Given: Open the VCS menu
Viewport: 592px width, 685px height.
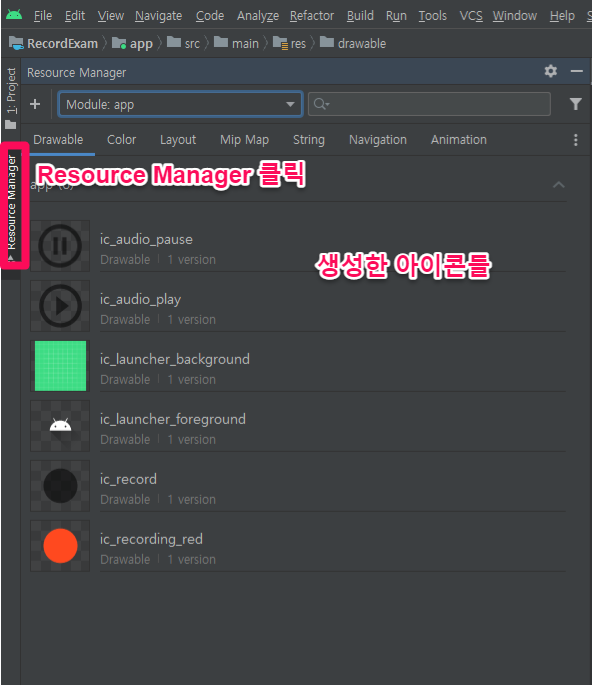Looking at the screenshot, I should coord(471,16).
